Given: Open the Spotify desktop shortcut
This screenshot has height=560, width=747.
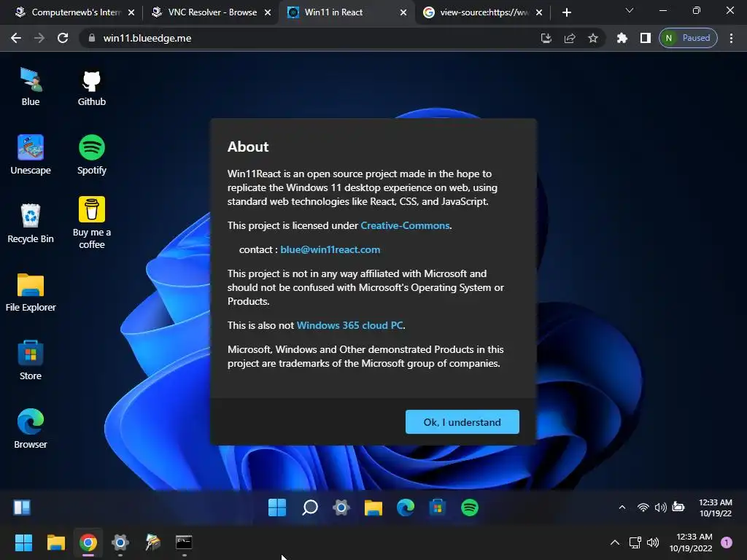Looking at the screenshot, I should coord(91,155).
